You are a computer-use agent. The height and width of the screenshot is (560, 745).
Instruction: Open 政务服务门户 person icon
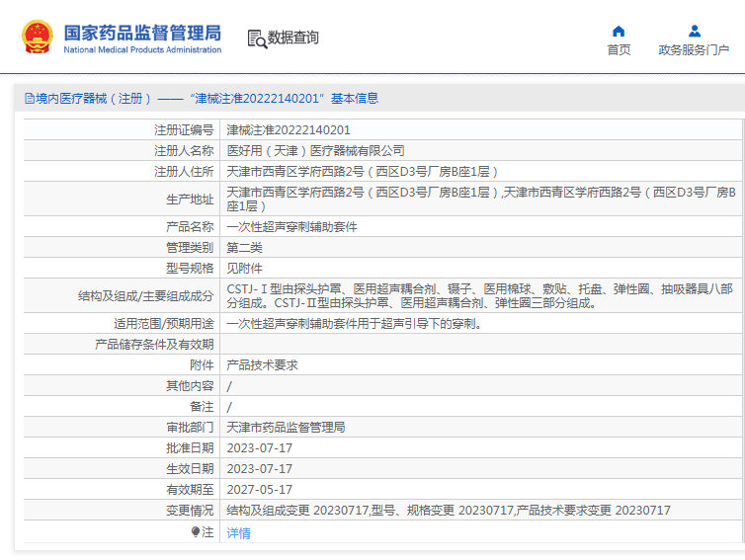click(695, 32)
